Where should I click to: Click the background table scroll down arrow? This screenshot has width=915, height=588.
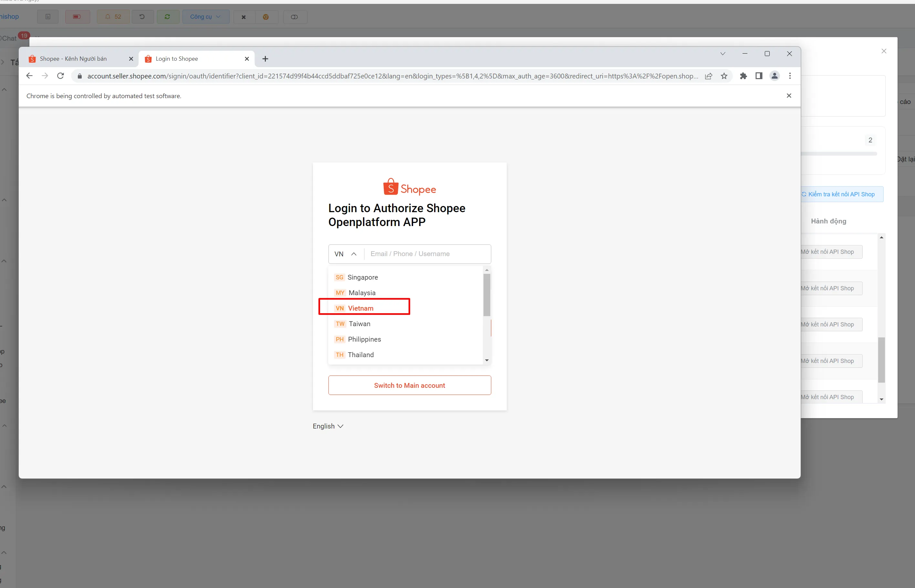(881, 399)
